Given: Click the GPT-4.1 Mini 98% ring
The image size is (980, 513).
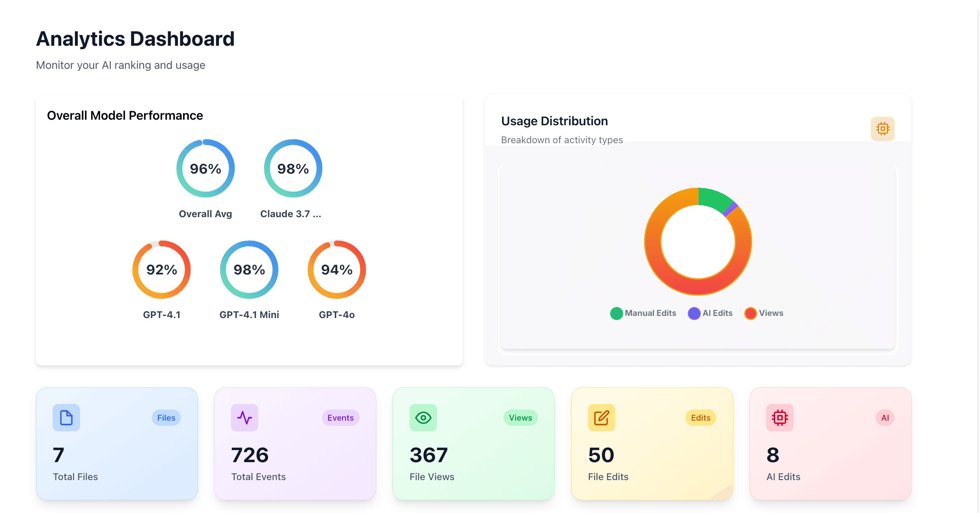Looking at the screenshot, I should tap(249, 270).
